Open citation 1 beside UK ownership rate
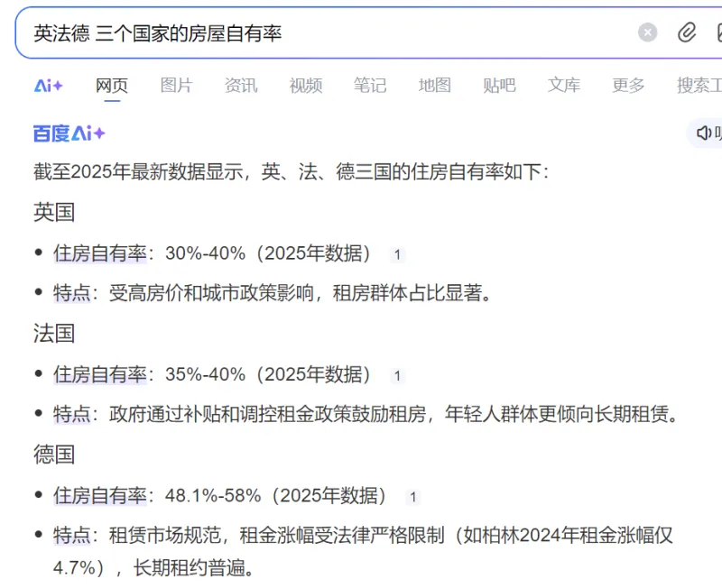 (x=397, y=255)
